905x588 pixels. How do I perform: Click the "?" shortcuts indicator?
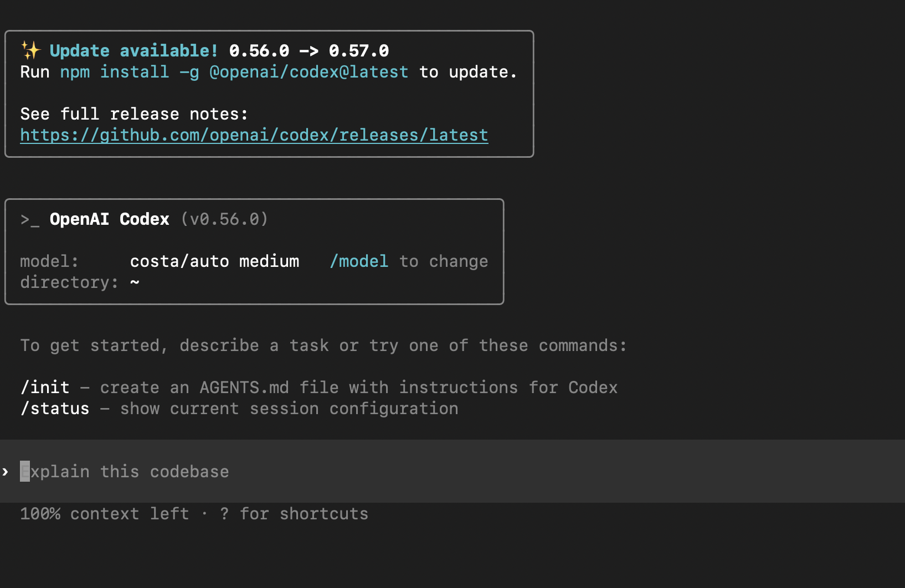tap(224, 514)
